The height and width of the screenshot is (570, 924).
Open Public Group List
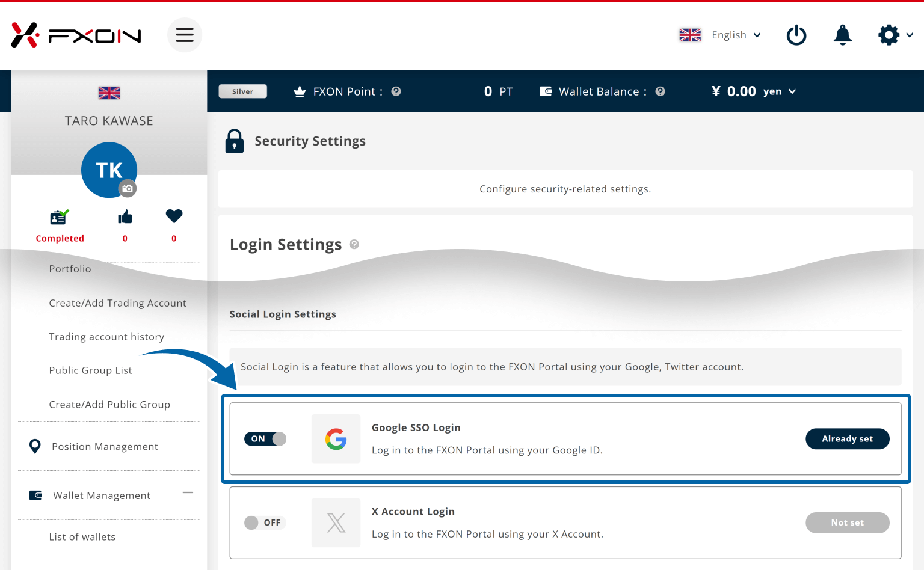tap(90, 370)
